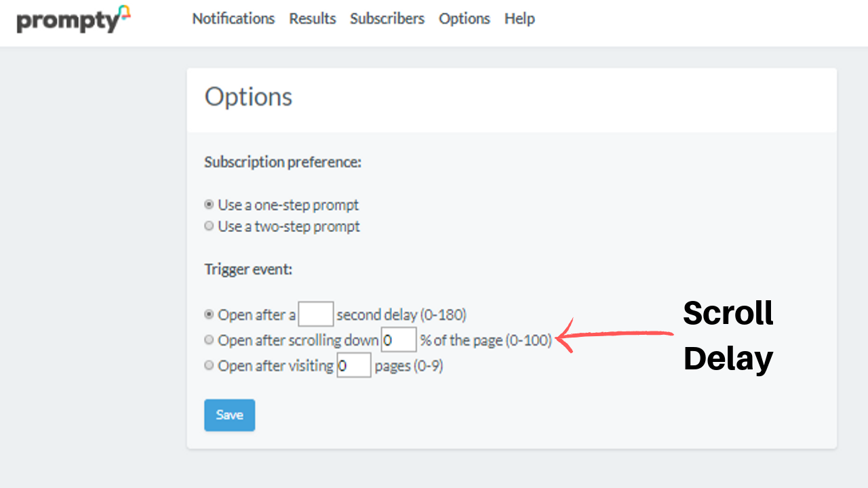
Task: Open the Subscribers section
Action: point(387,19)
